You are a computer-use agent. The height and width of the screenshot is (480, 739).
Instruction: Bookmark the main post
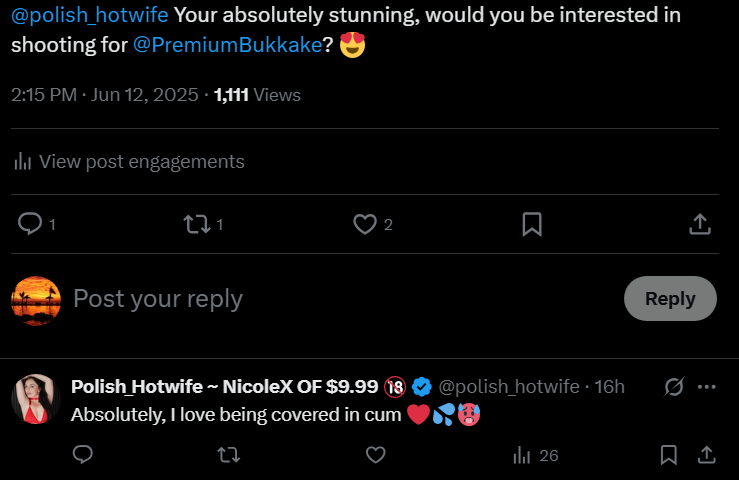[x=532, y=224]
